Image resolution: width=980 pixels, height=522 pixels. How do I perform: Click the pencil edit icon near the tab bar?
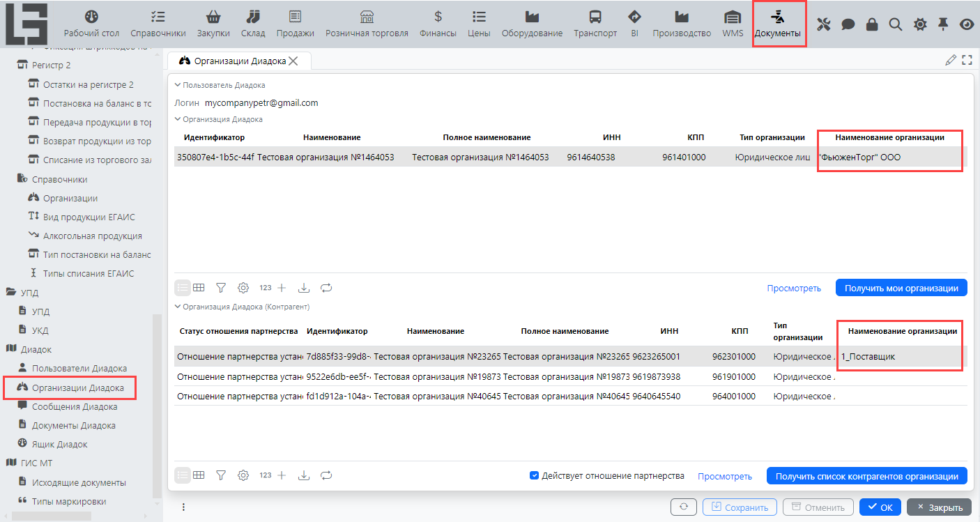click(x=951, y=61)
